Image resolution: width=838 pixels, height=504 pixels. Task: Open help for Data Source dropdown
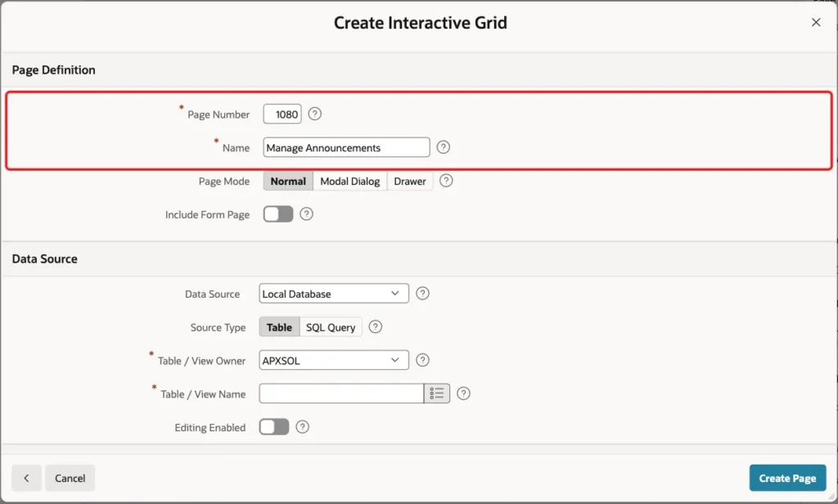422,294
